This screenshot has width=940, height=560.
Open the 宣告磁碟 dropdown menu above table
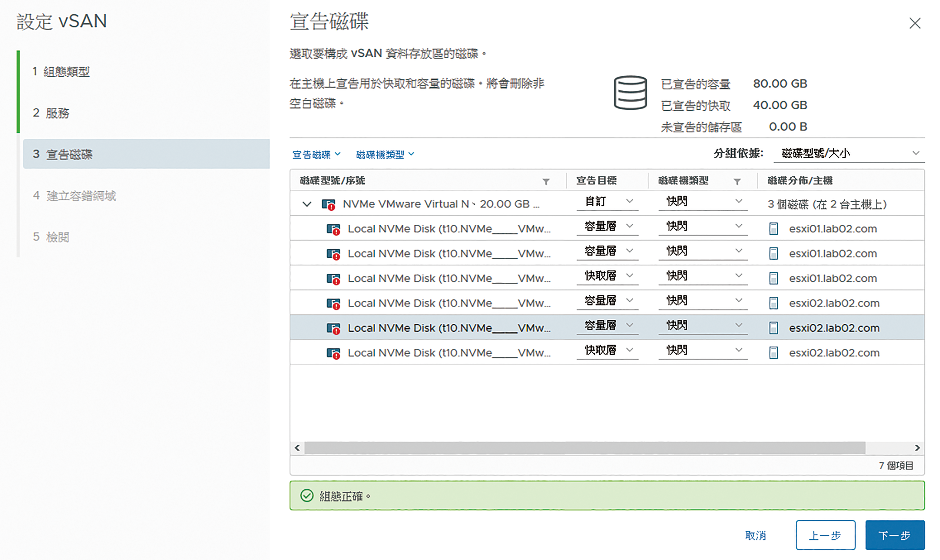(316, 154)
